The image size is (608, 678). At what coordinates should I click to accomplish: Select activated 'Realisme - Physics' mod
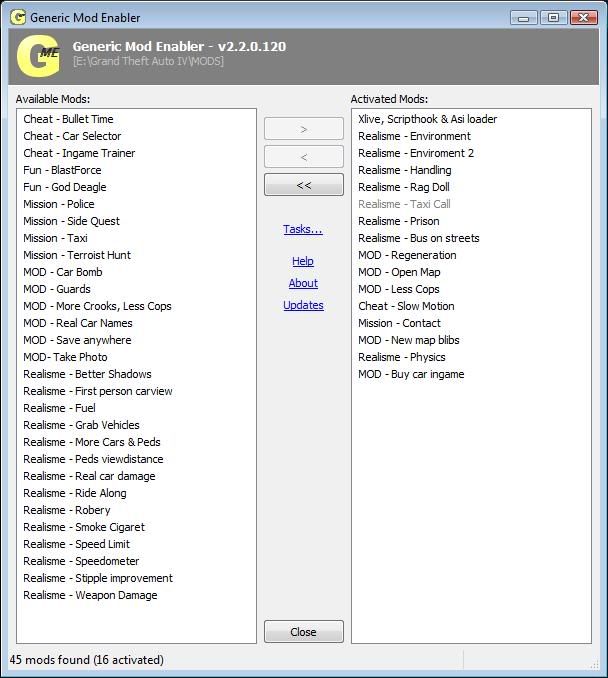click(402, 357)
